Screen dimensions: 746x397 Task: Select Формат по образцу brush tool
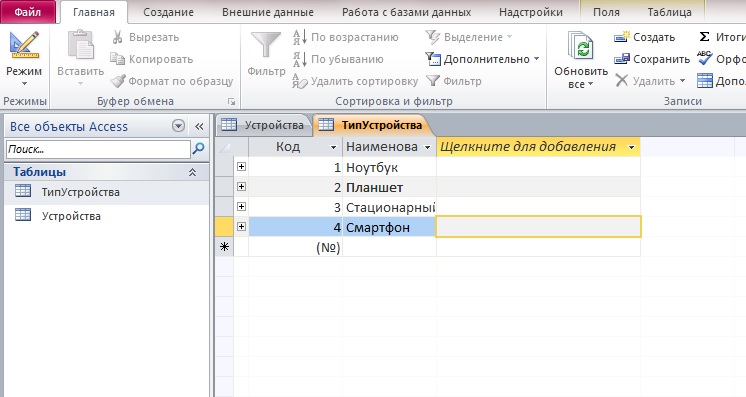172,81
